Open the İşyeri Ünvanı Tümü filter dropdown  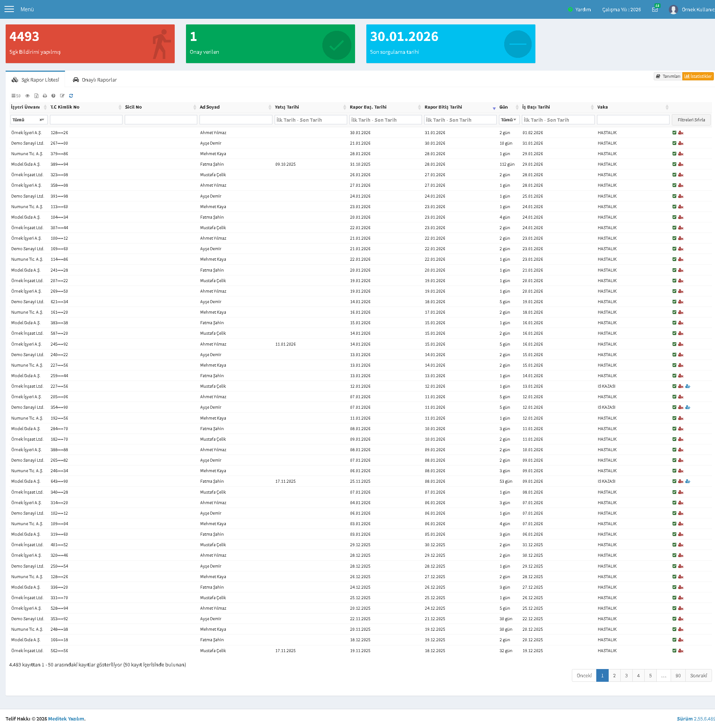pos(29,120)
